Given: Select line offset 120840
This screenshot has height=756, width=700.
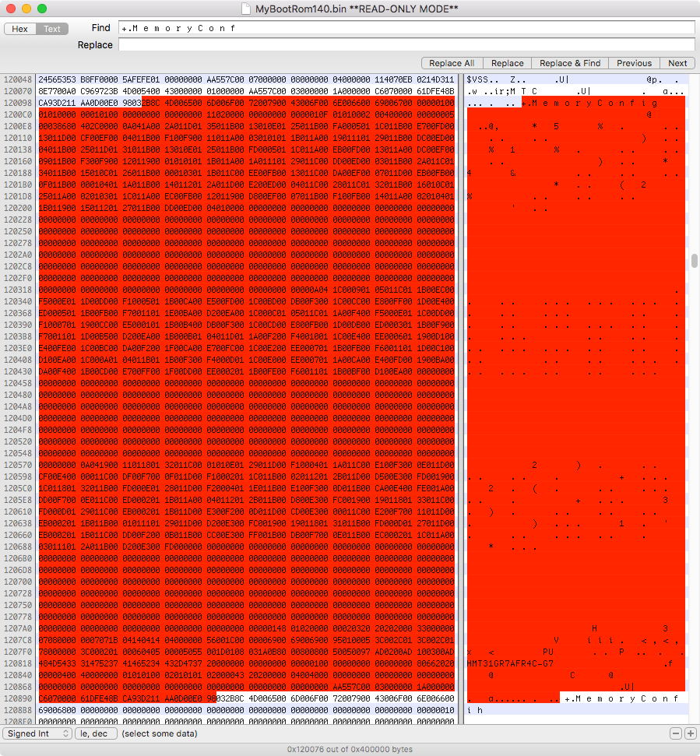Looking at the screenshot, I should [18, 675].
